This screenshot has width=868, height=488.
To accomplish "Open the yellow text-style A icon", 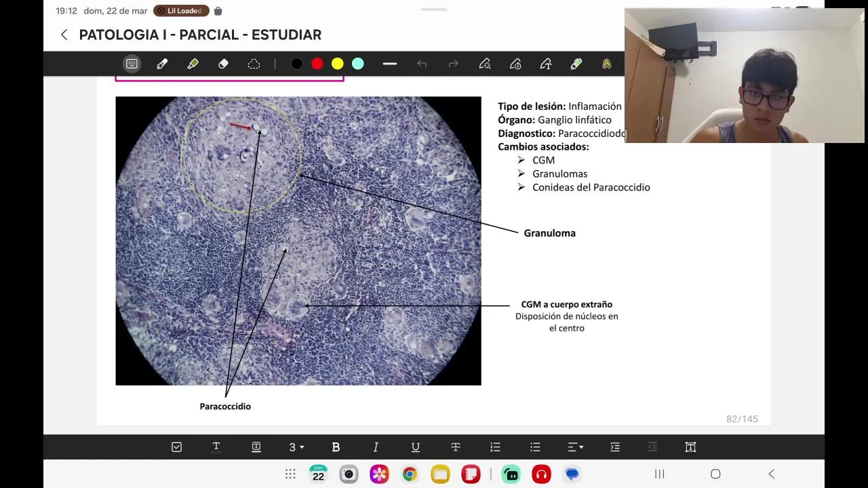I will (x=606, y=64).
